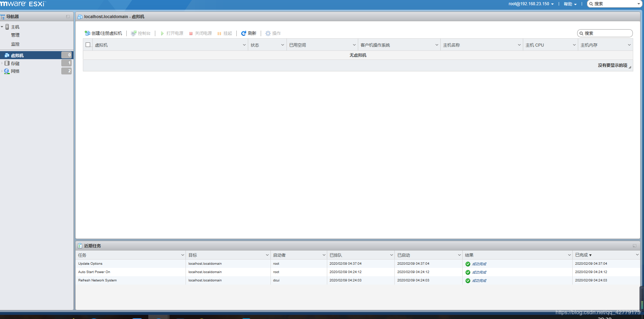
Task: Toggle the select-all virtual machines checkbox
Action: coord(88,45)
